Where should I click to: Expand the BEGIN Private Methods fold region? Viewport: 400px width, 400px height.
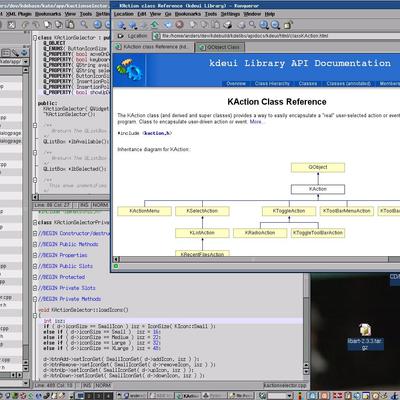pos(35,299)
